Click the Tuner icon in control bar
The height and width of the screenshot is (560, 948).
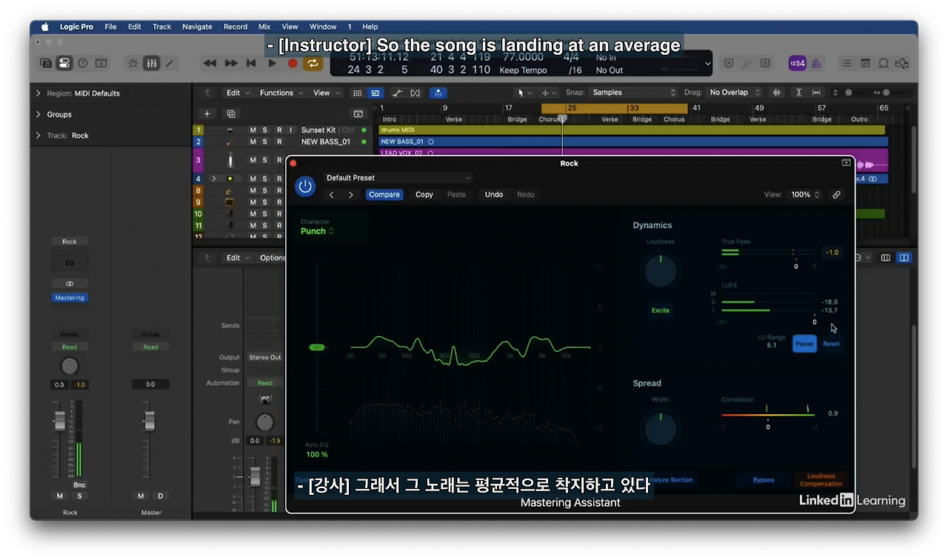click(747, 64)
